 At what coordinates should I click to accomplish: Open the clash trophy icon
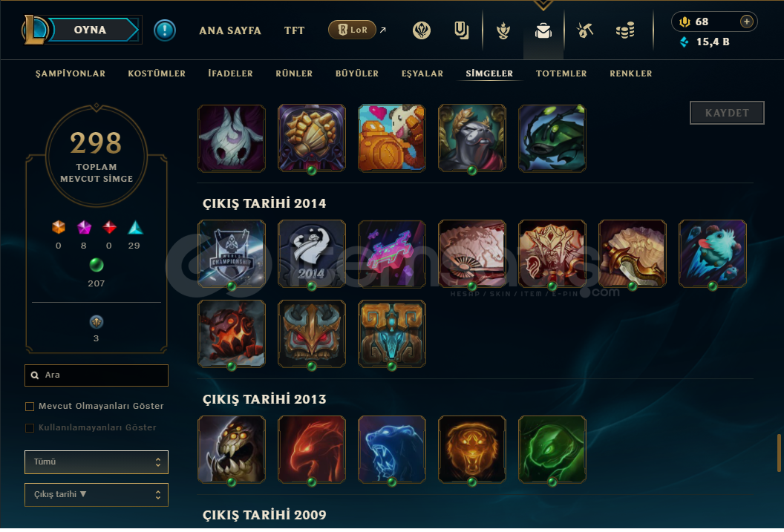coord(503,30)
